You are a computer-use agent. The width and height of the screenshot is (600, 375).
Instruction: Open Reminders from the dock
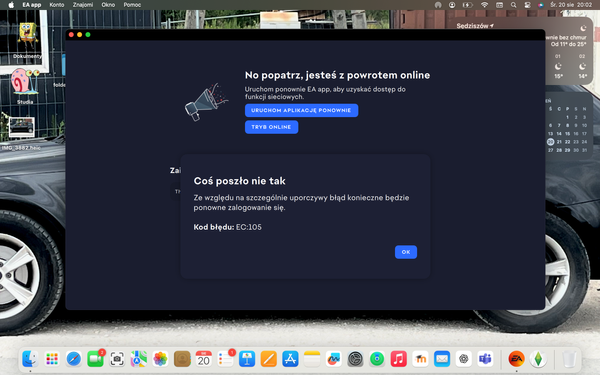(225, 359)
